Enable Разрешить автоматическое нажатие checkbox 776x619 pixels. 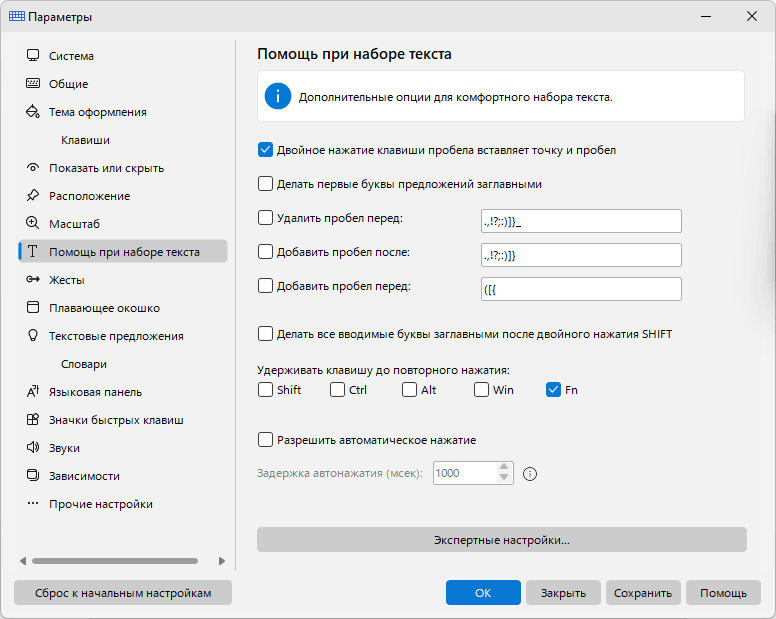(265, 440)
